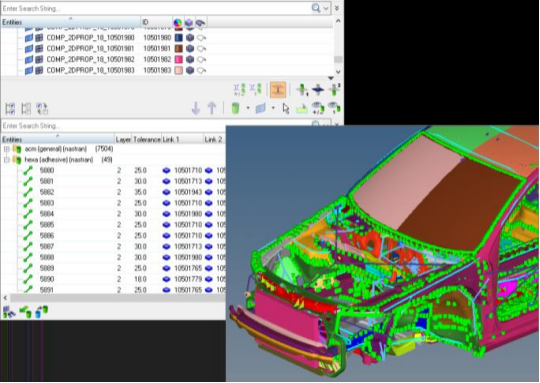The width and height of the screenshot is (540, 383).
Task: Click the up arrow move icon
Action: coord(212,108)
